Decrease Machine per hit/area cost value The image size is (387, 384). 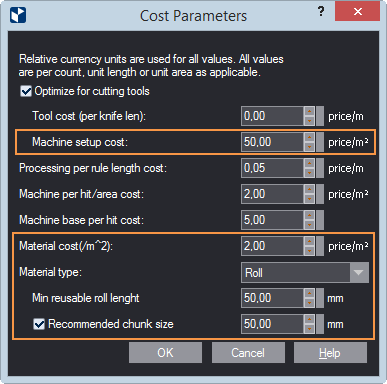pyautogui.click(x=310, y=199)
